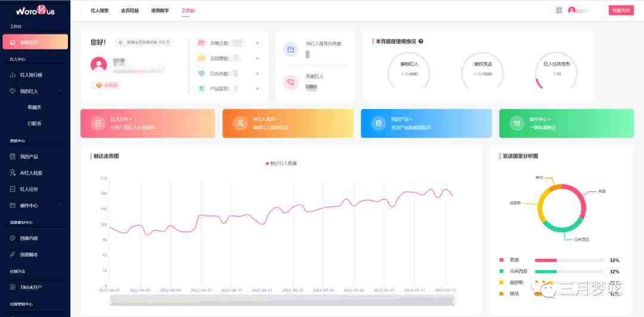Viewport: 644px width, 317px height.
Task: Click the user avatar in the top bar
Action: 572,10
